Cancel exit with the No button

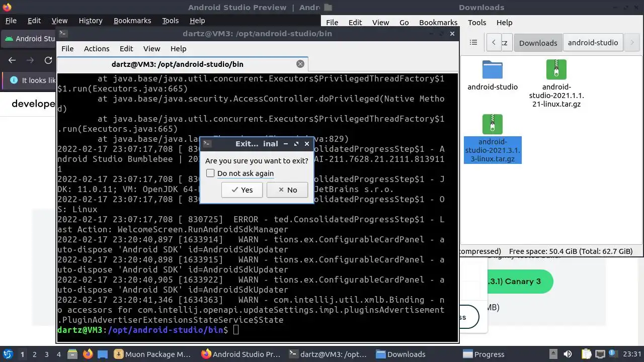[287, 190]
